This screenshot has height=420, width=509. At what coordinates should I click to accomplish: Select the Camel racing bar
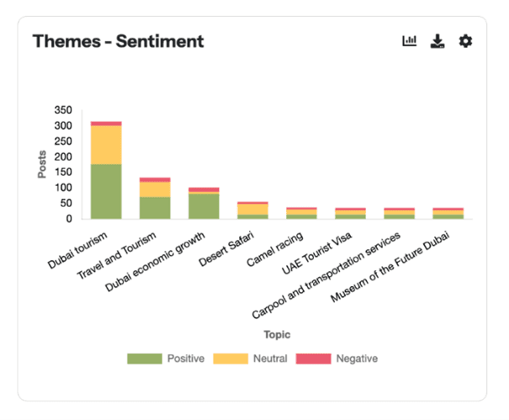(x=301, y=213)
